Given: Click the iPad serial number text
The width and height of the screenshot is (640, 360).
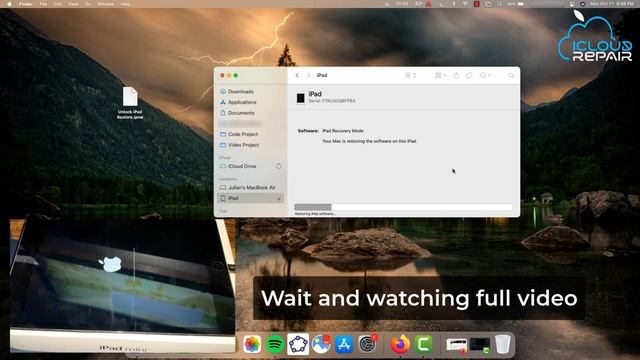Looking at the screenshot, I should click(332, 101).
